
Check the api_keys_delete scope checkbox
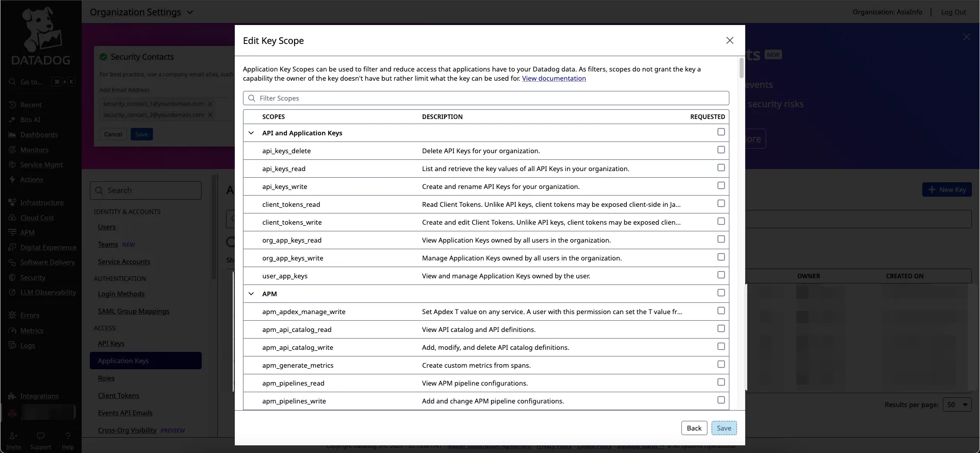tap(721, 150)
